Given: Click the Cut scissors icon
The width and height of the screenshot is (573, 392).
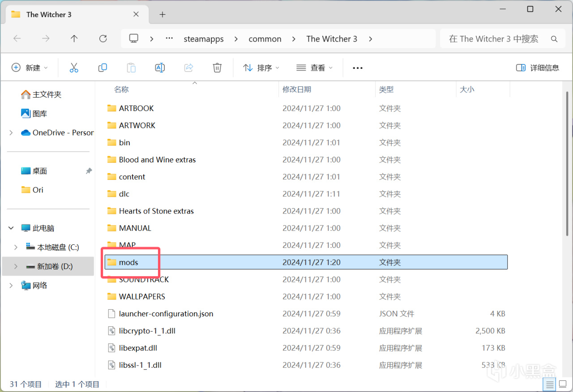Looking at the screenshot, I should (x=74, y=68).
